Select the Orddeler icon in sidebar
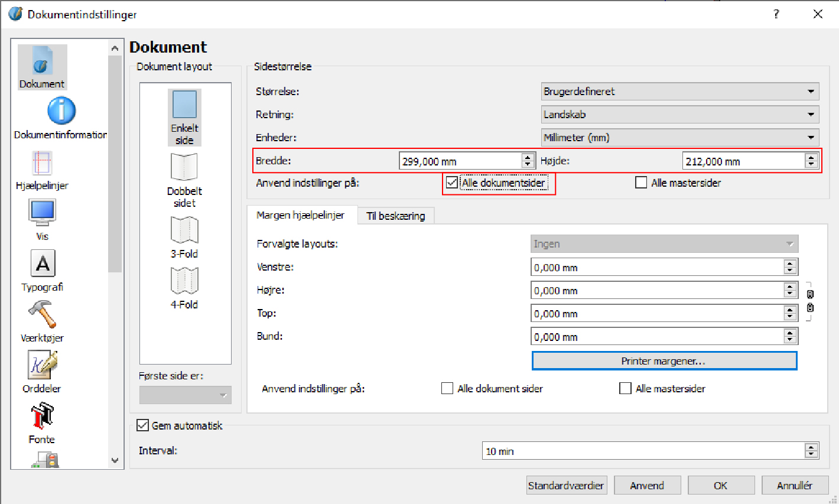This screenshot has width=839, height=504. (42, 365)
